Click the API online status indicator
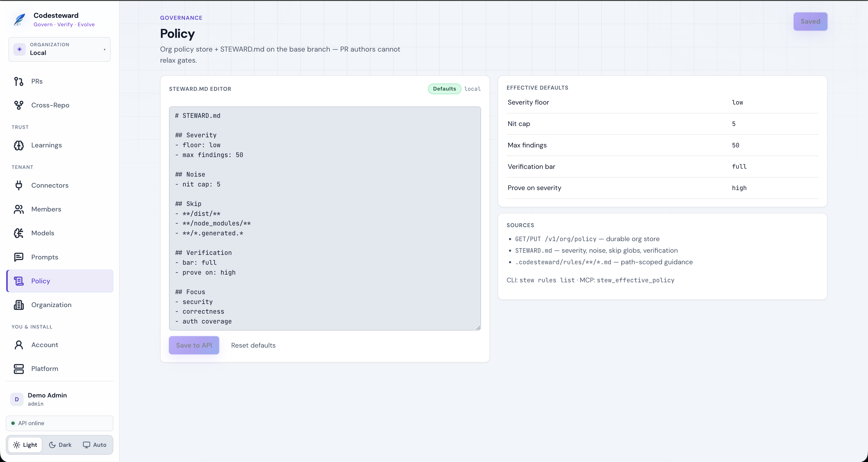868x462 pixels. point(60,423)
